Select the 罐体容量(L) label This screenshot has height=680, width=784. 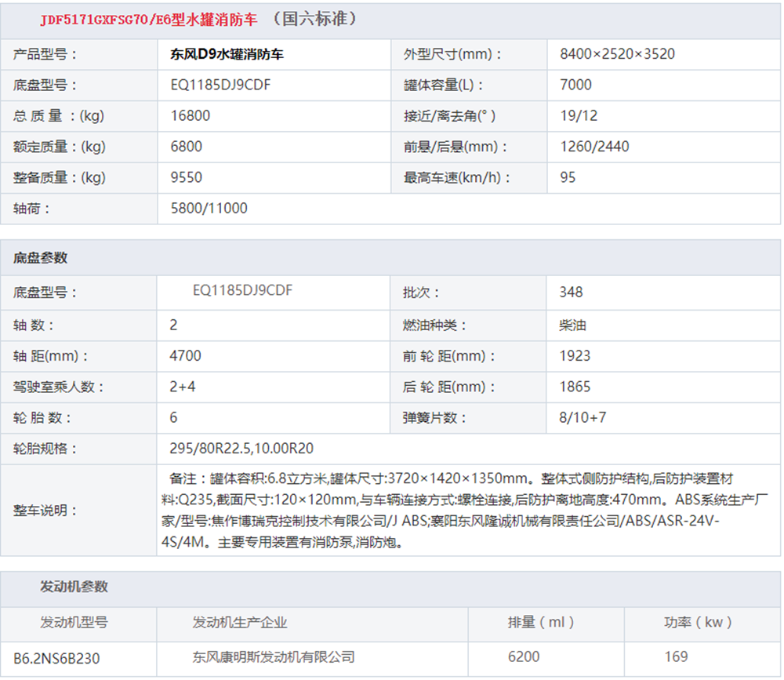pyautogui.click(x=444, y=85)
